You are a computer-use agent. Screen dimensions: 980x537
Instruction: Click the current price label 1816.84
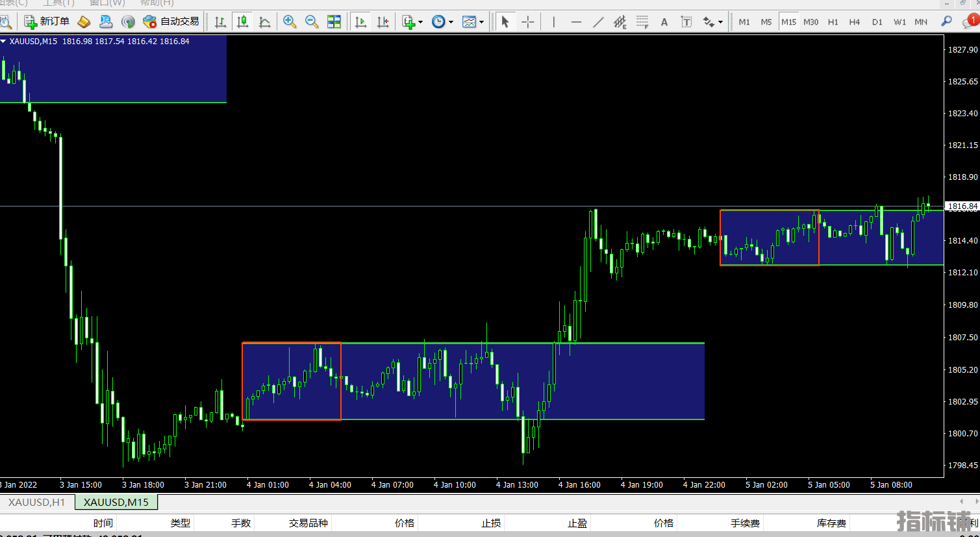point(962,206)
